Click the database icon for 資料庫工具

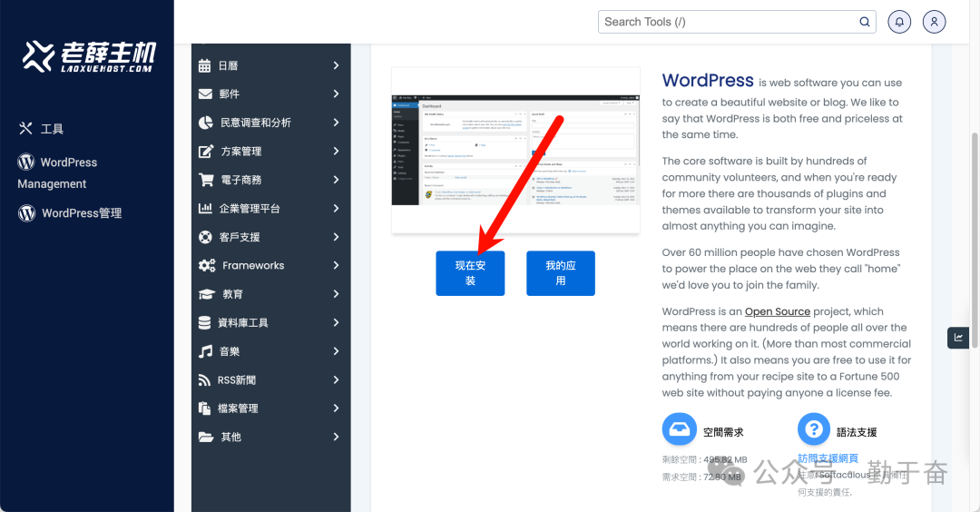pos(205,322)
